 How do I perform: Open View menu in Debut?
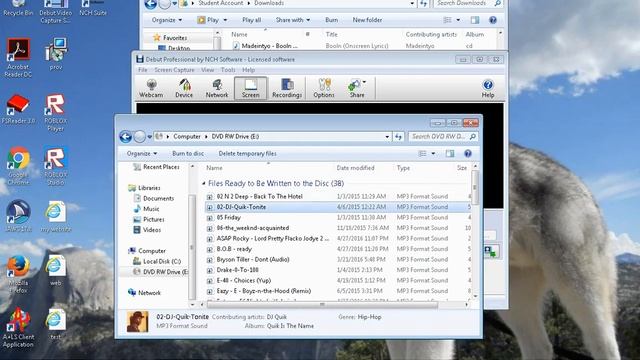(207, 70)
